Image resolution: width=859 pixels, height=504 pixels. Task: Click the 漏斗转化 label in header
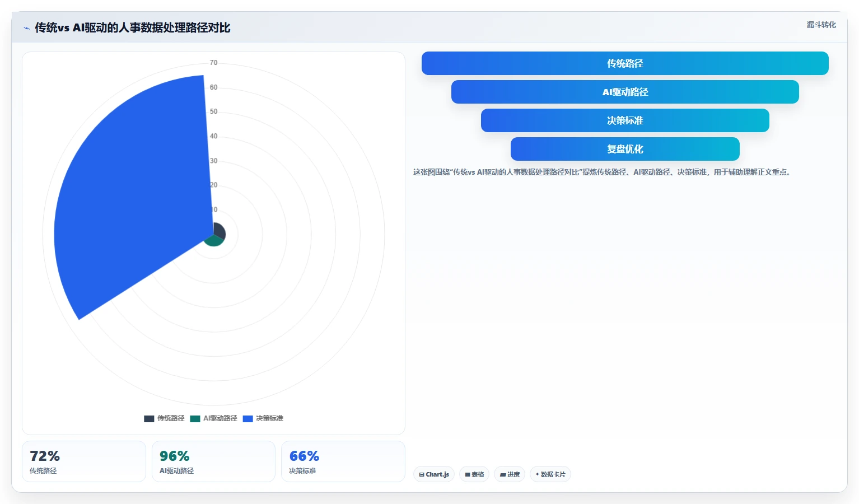coord(821,25)
